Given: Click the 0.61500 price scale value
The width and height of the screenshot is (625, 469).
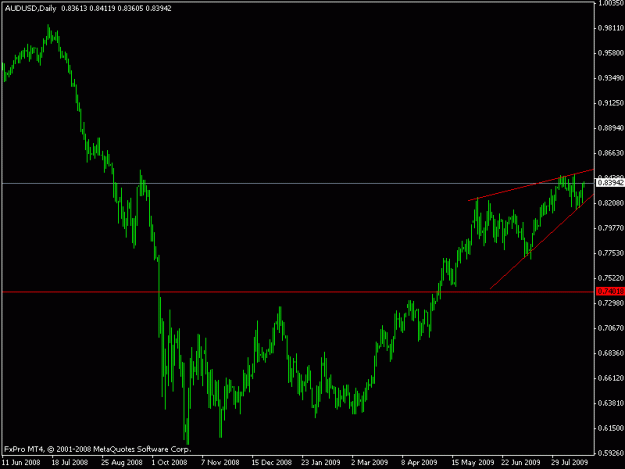Looking at the screenshot, I should pyautogui.click(x=611, y=428).
